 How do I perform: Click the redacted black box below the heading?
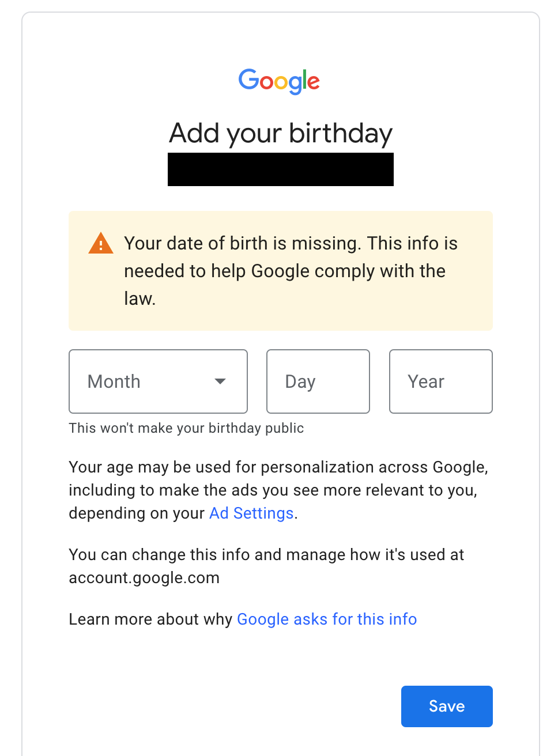280,169
